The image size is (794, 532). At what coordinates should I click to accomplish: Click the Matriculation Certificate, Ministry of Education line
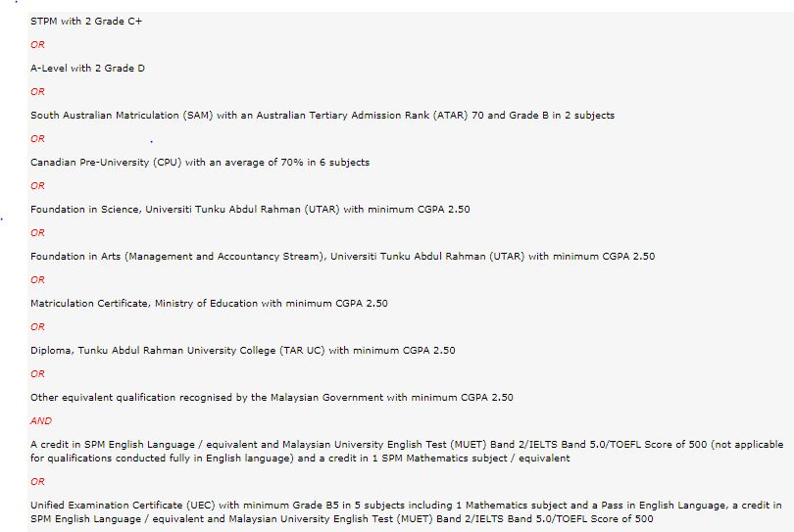pos(209,304)
